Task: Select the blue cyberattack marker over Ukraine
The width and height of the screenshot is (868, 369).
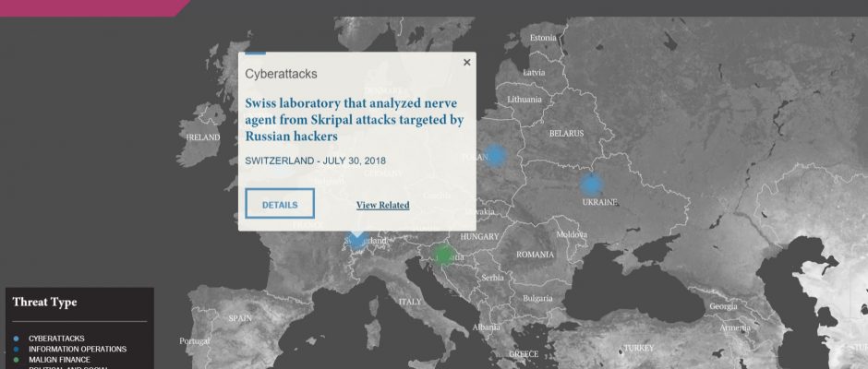Action: coord(591,184)
